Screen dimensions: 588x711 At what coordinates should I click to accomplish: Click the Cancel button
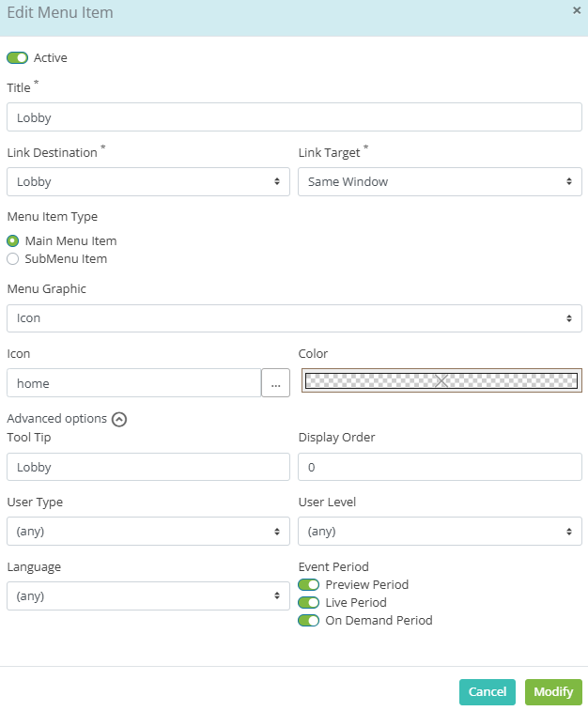(487, 692)
